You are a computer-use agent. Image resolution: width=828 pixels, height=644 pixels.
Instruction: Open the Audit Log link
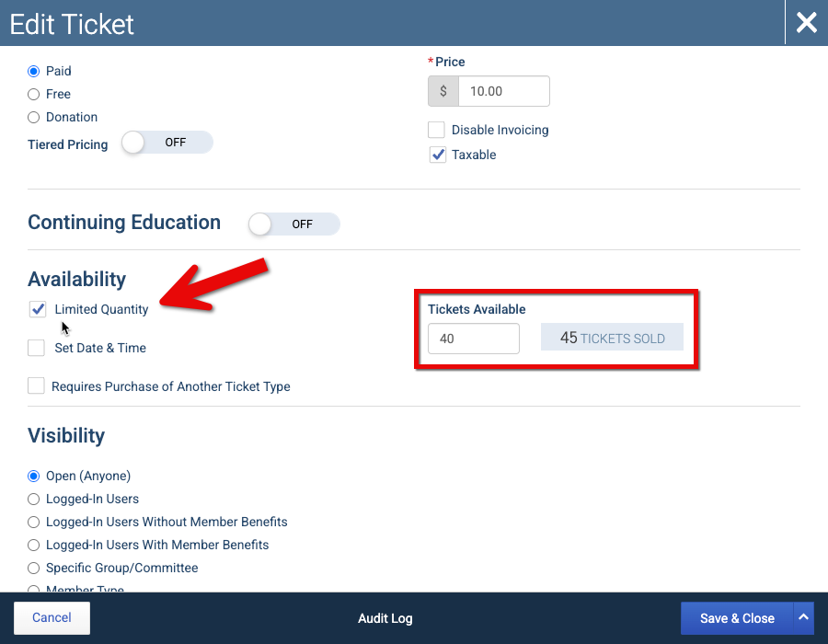click(x=385, y=618)
